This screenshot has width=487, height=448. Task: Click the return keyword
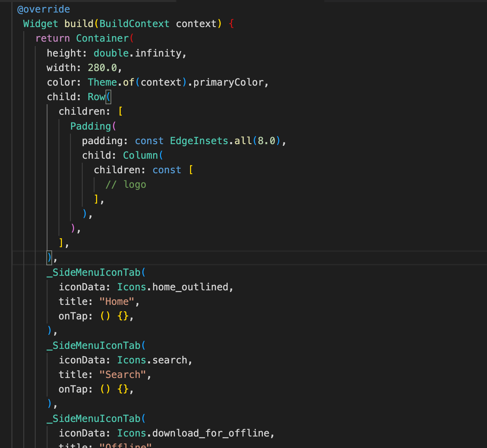(x=52, y=38)
